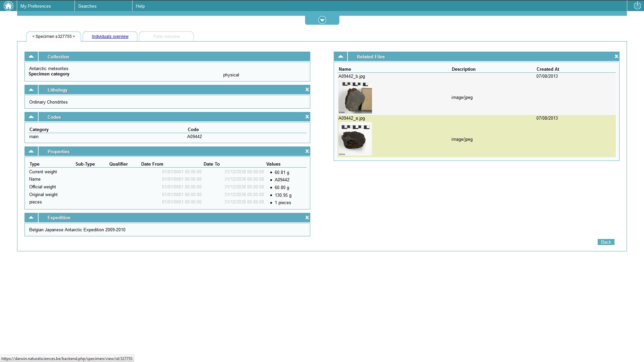This screenshot has width=644, height=362.
Task: Open the Searches menu
Action: pyautogui.click(x=87, y=6)
